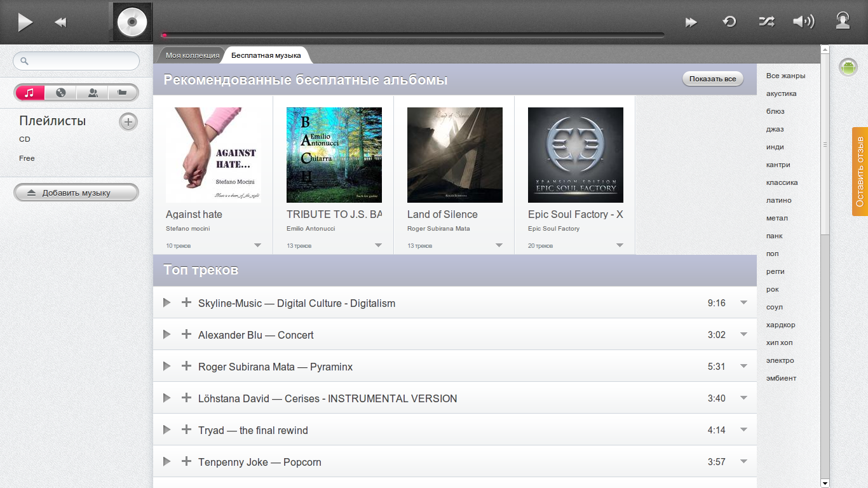This screenshot has width=868, height=488.
Task: Switch to Моя коллекция tab
Action: pos(192,55)
